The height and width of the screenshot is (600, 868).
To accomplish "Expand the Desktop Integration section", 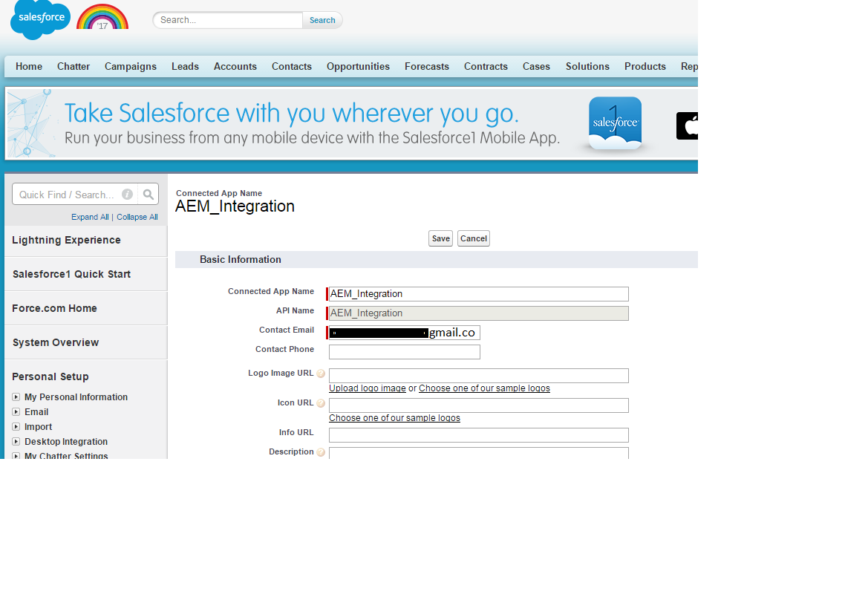I will coord(16,442).
